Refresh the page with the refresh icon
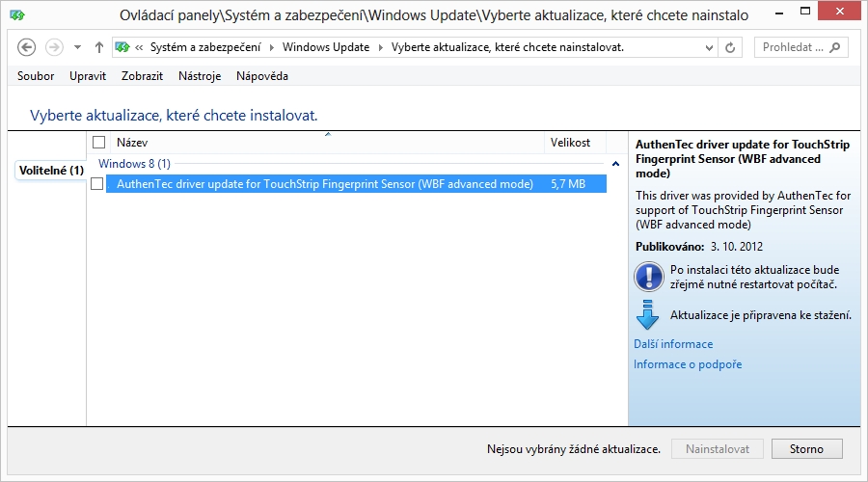The image size is (868, 482). 730,47
